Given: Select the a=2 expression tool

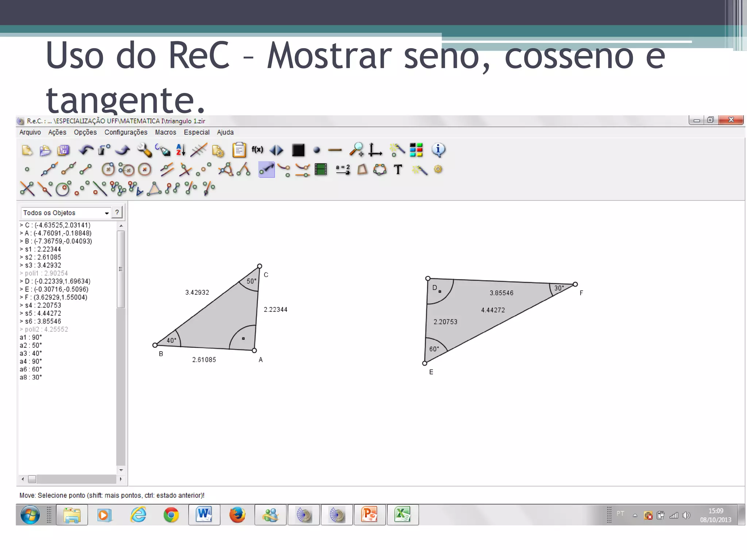Looking at the screenshot, I should [343, 170].
